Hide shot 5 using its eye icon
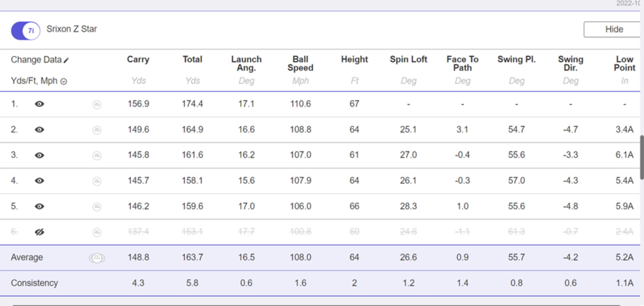Image resolution: width=644 pixels, height=306 pixels. pyautogui.click(x=39, y=206)
